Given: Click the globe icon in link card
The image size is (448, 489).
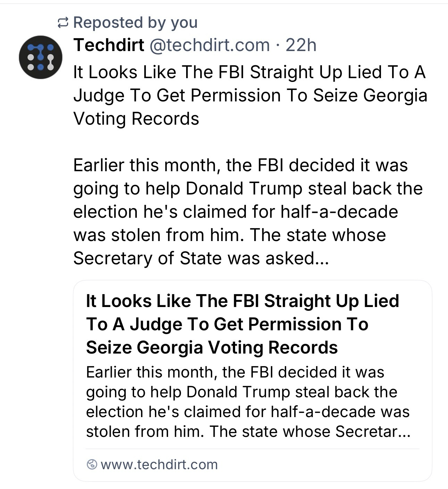Looking at the screenshot, I should (92, 464).
